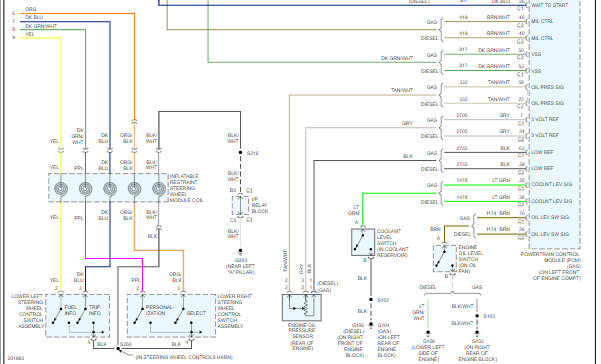Click the I/P RELAY BLOCK label

coord(260,205)
